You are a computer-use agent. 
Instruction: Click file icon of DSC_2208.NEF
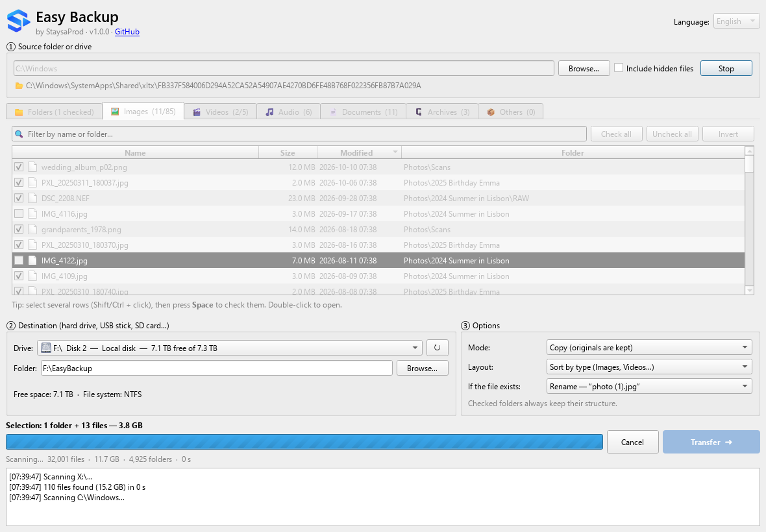tap(32, 198)
